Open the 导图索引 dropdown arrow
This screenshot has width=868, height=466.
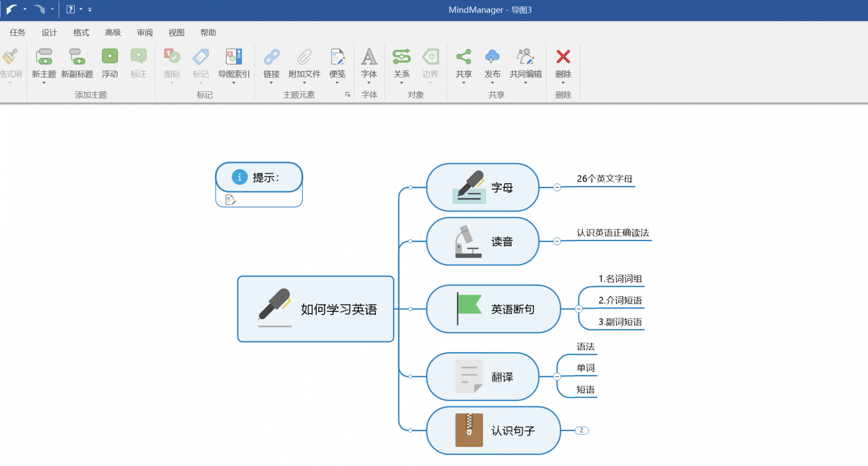click(234, 83)
